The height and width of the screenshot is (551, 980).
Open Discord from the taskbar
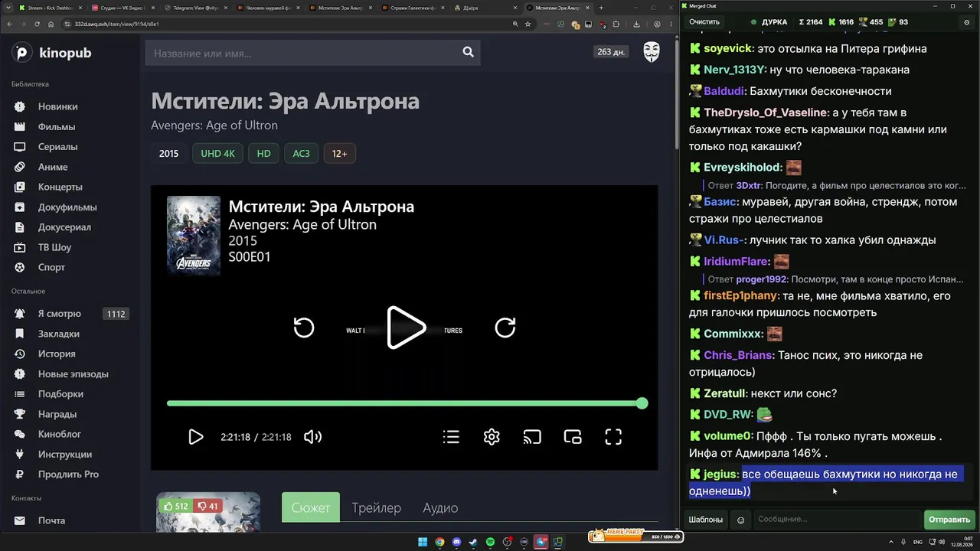point(456,543)
